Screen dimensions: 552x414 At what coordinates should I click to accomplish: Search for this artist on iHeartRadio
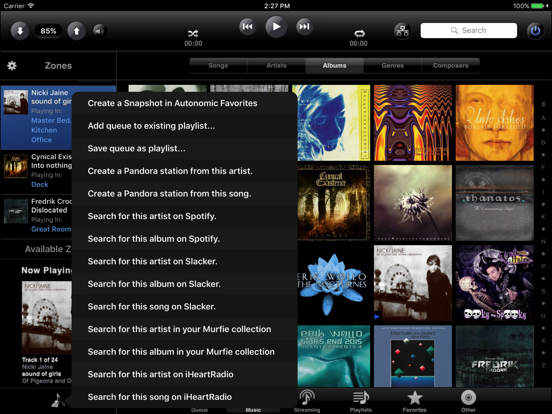(185, 374)
